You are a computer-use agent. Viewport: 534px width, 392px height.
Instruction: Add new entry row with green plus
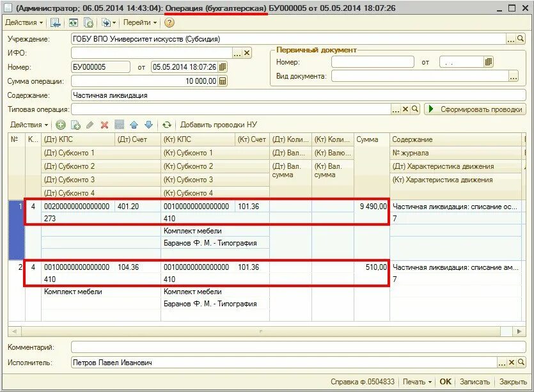(61, 125)
